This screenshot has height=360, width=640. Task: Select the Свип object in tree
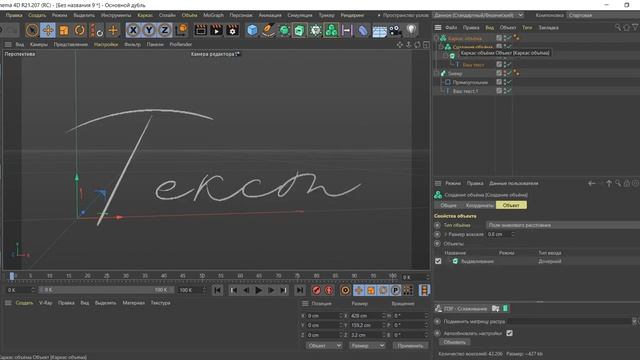(x=455, y=73)
